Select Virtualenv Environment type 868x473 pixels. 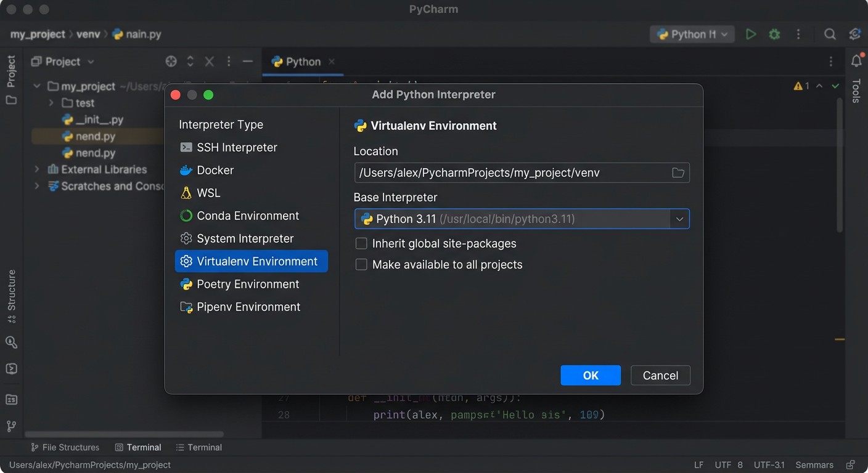[252, 261]
